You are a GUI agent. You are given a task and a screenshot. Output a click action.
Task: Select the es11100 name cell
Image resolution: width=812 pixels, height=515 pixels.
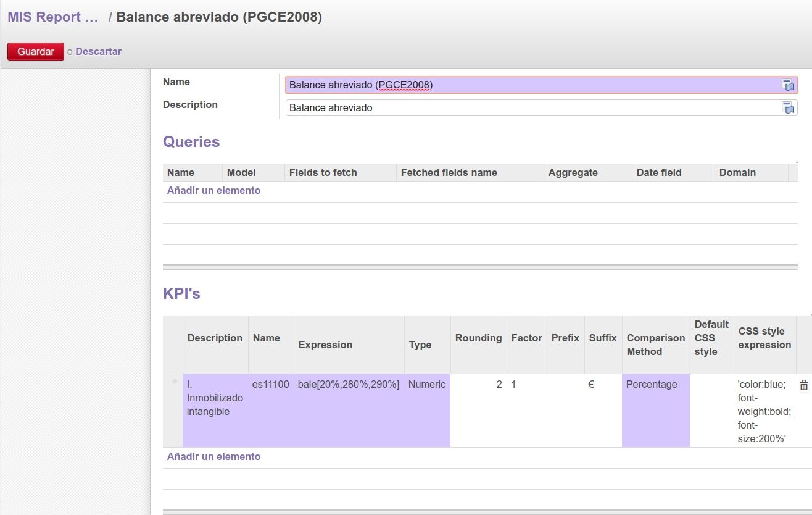pos(271,385)
